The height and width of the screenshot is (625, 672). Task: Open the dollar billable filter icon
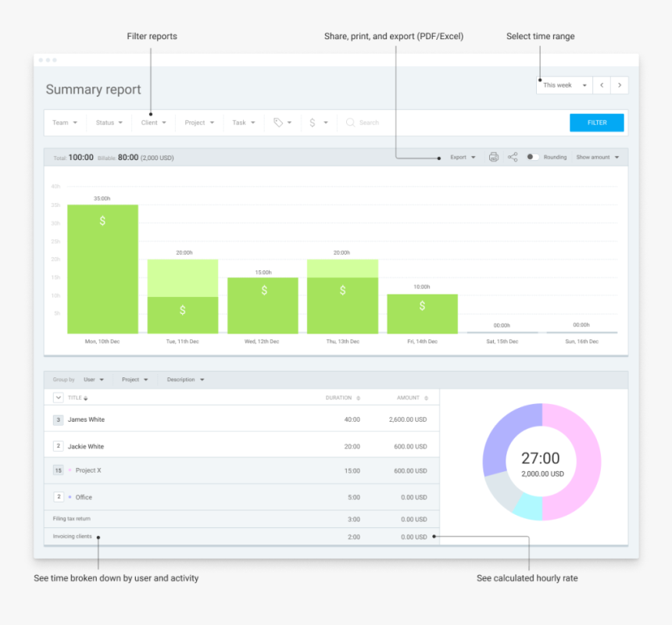pos(317,123)
